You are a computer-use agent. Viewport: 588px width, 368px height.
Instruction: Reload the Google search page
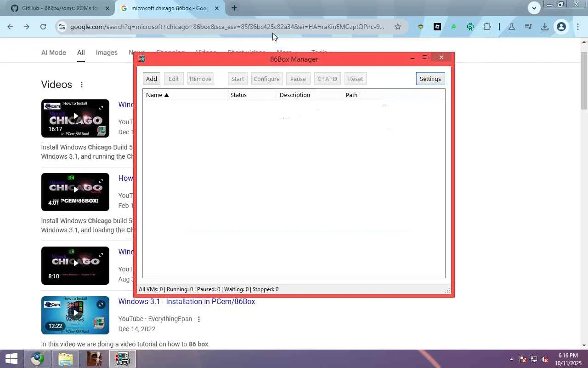pyautogui.click(x=43, y=27)
